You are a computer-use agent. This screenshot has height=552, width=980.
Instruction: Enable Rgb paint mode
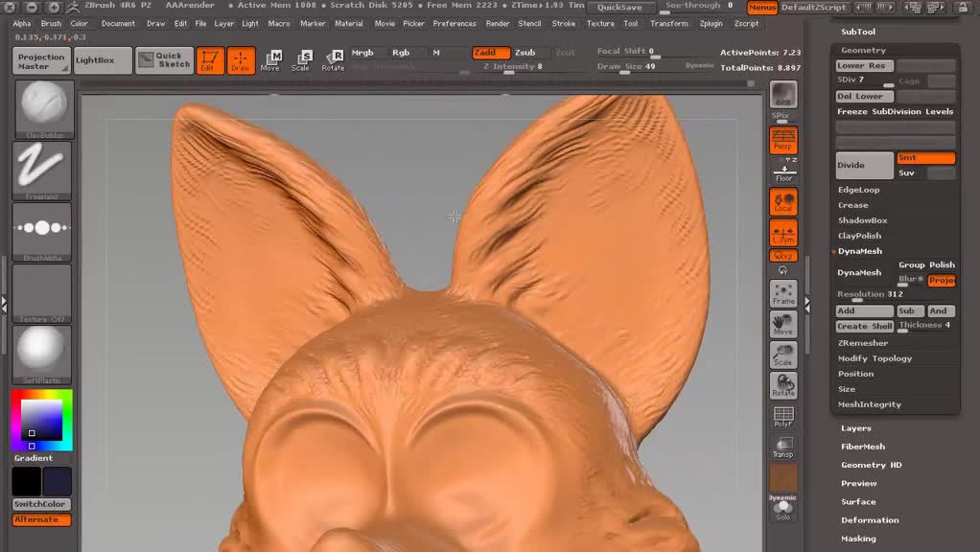point(401,53)
